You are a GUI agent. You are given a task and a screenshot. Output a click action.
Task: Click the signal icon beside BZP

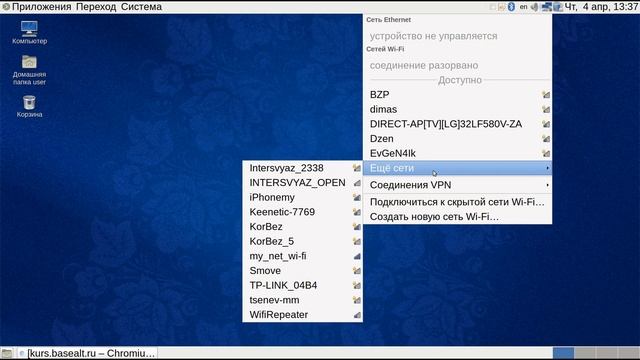click(x=546, y=95)
